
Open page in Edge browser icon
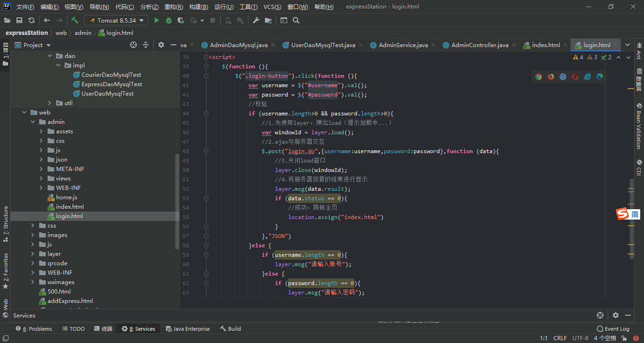(x=600, y=77)
